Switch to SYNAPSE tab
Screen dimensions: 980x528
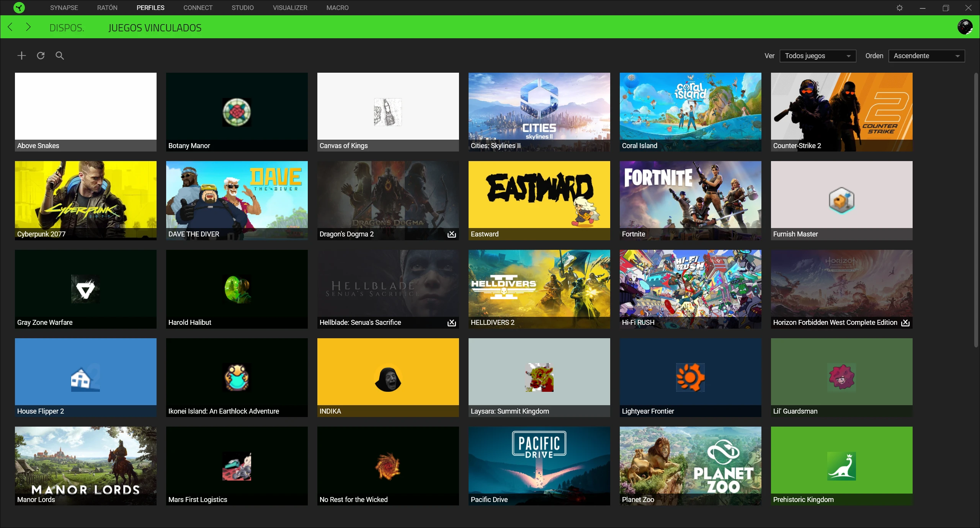point(64,8)
